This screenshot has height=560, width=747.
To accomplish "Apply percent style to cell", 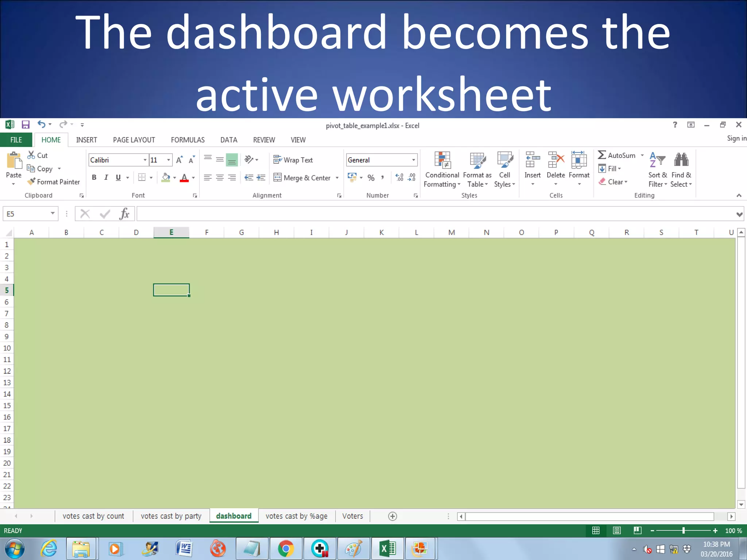I will pos(371,178).
